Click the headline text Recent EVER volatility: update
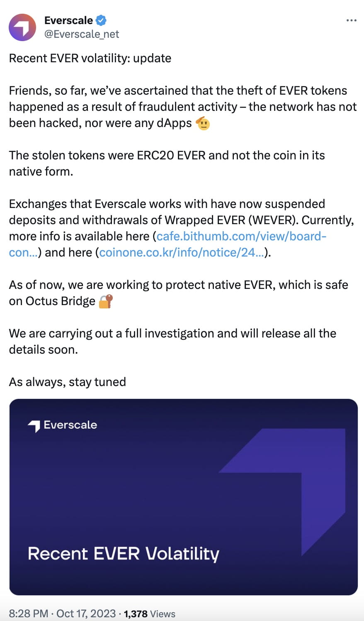Viewport: 364px width, 621px height. pyautogui.click(x=90, y=58)
